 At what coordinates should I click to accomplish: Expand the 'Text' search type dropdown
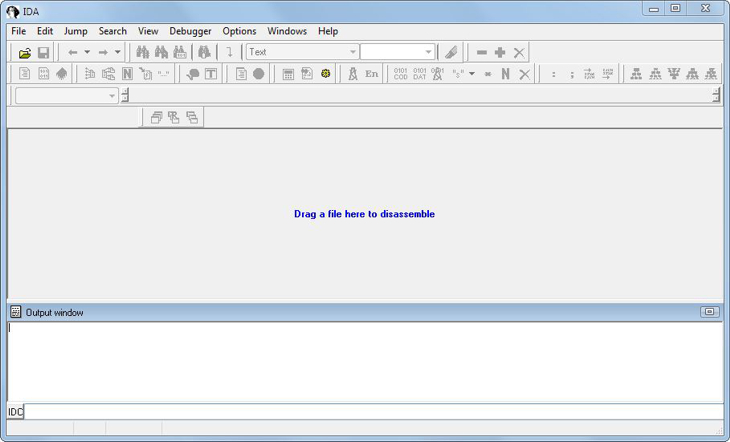click(x=352, y=52)
